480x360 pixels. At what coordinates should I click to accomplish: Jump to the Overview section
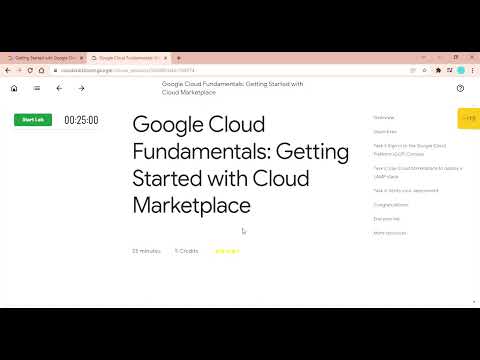tap(384, 118)
